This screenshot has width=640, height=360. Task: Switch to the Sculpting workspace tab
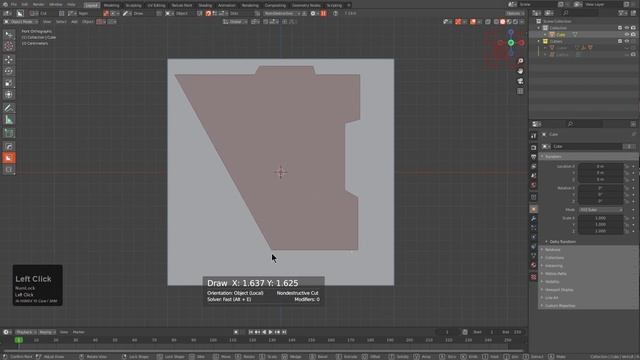[133, 5]
